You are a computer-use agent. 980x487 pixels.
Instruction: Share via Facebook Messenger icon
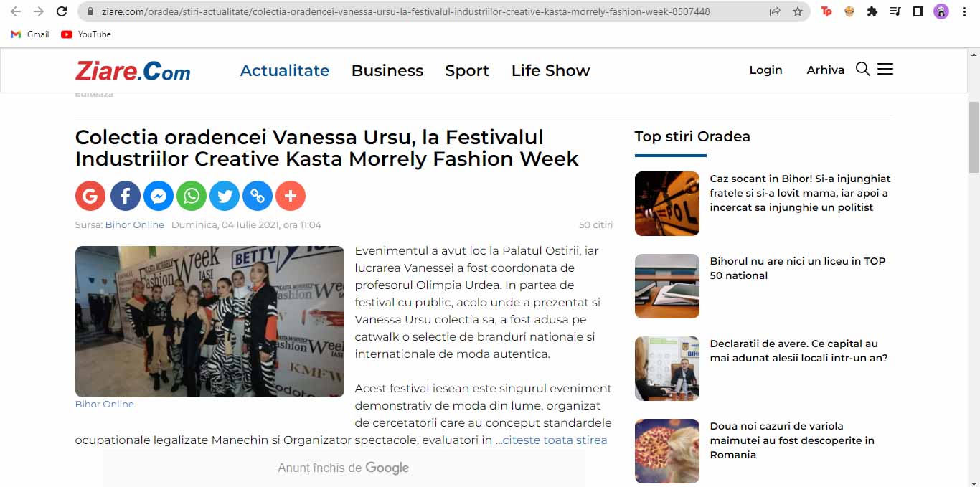pos(159,196)
